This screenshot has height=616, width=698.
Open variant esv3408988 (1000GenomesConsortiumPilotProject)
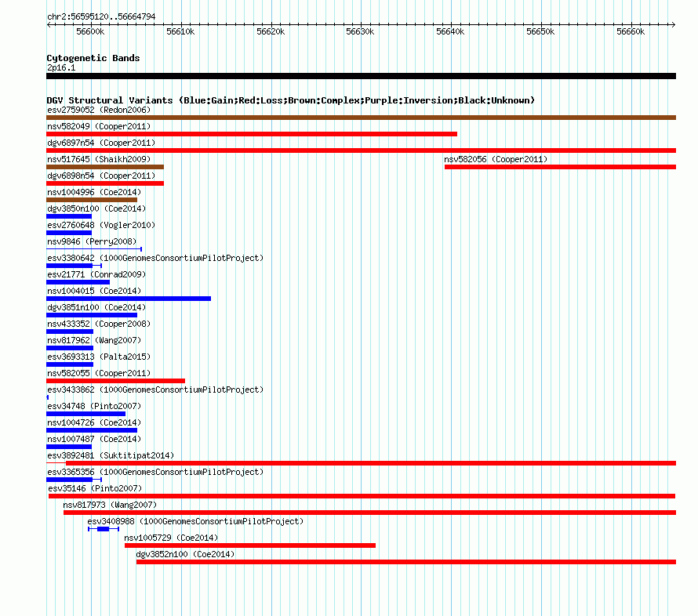coord(195,521)
